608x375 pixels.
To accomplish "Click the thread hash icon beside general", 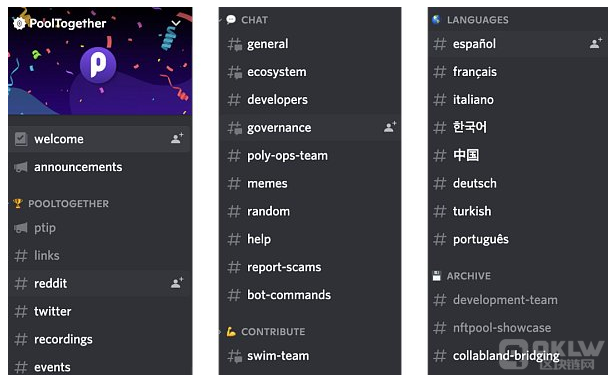I will tap(235, 44).
